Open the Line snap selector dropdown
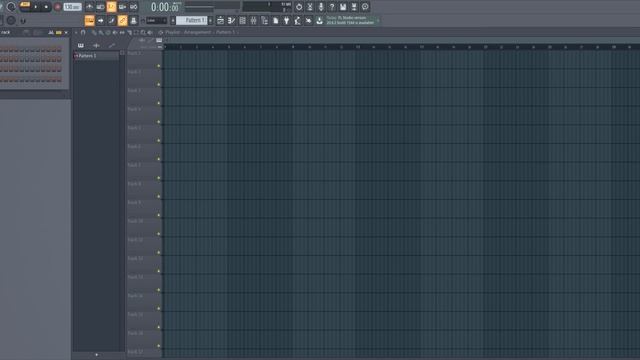 click(x=156, y=20)
